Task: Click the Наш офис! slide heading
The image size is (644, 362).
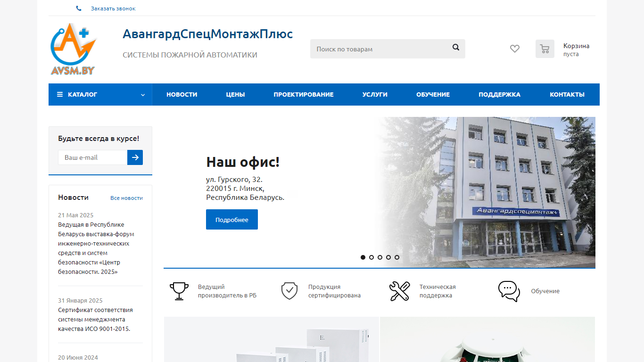Action: [243, 162]
